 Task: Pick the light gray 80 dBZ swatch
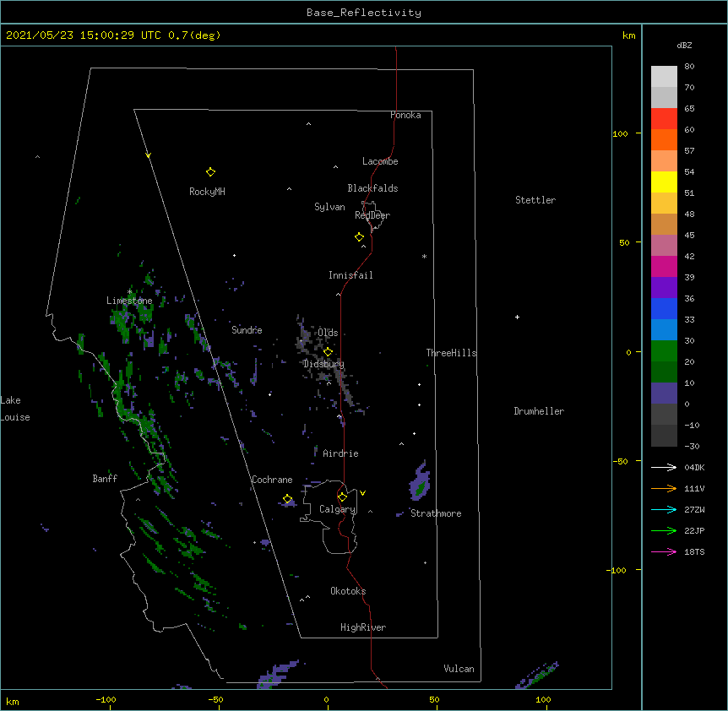click(664, 77)
